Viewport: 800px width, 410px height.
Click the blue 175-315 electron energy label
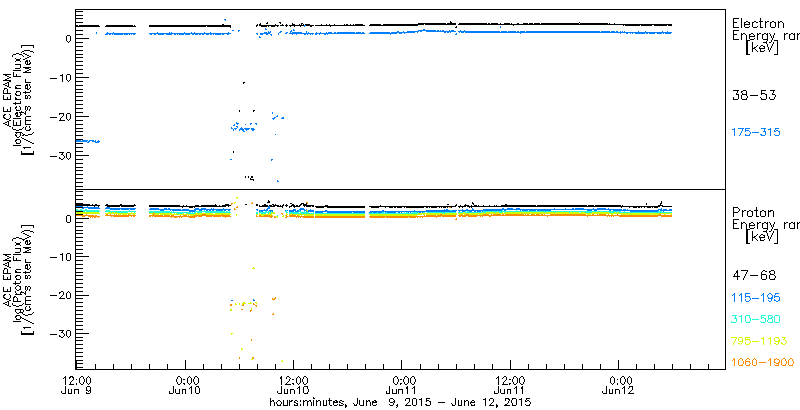(756, 133)
